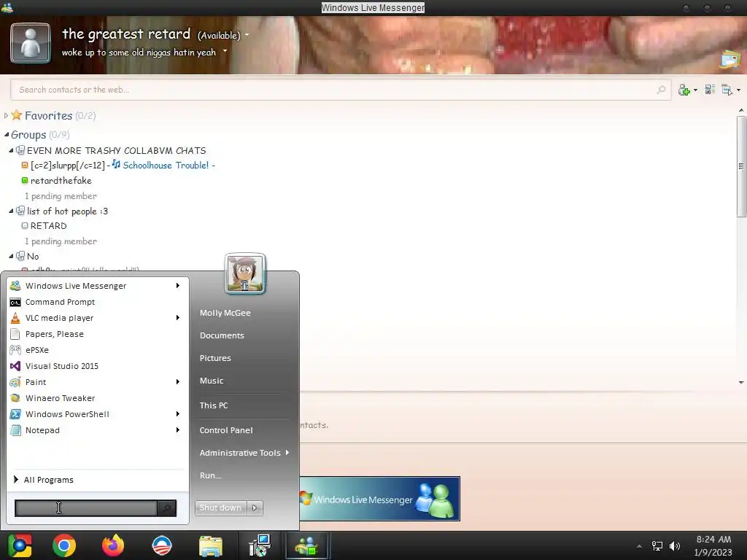Collapse EVEN MORE TRASHY COLLABVM CHATS group
This screenshot has width=747, height=560.
12,150
